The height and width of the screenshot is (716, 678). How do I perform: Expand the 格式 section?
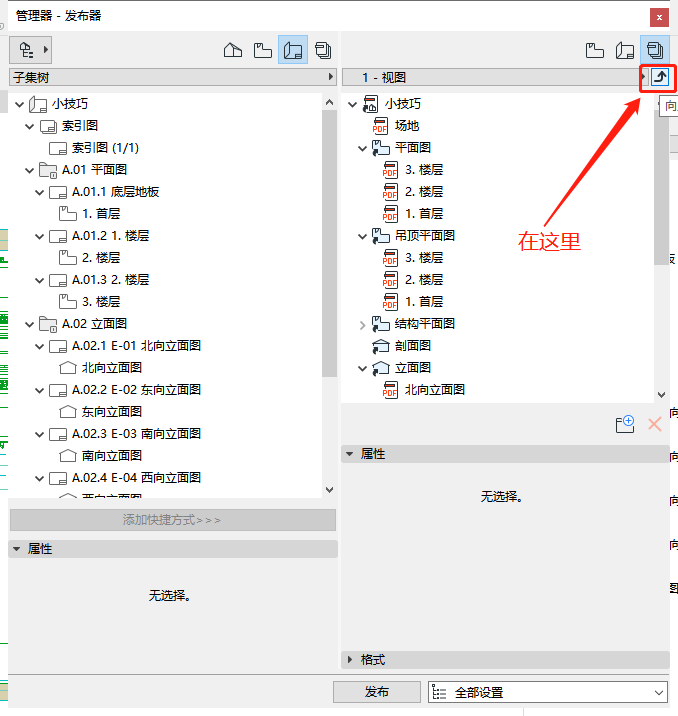[350, 660]
